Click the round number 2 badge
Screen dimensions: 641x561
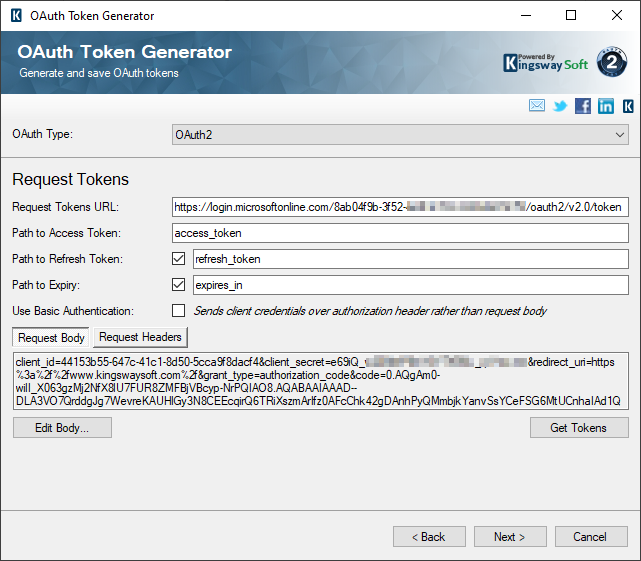point(612,62)
